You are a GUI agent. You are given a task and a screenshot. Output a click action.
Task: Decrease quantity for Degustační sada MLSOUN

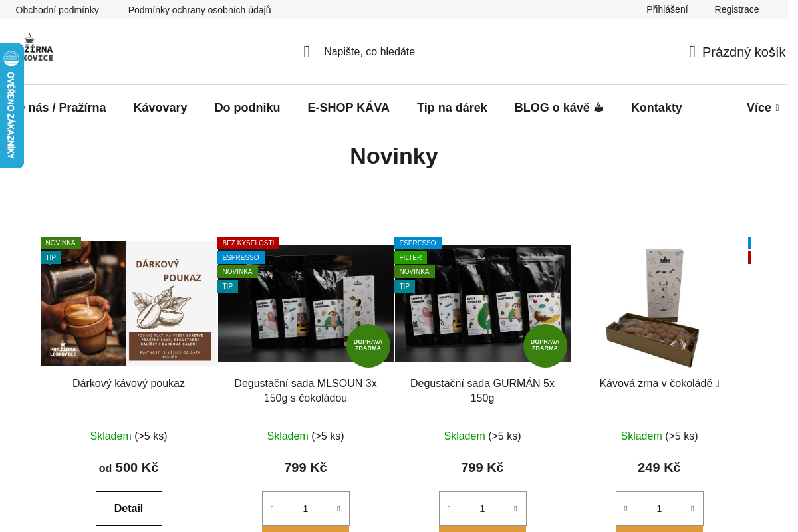[x=272, y=509]
